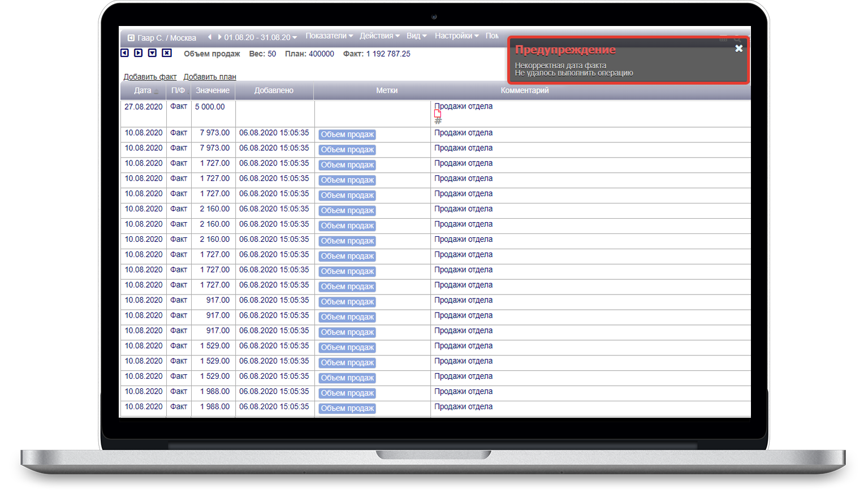Viewport: 868px width, 490px height.
Task: Open the Настройки menu
Action: (x=456, y=36)
